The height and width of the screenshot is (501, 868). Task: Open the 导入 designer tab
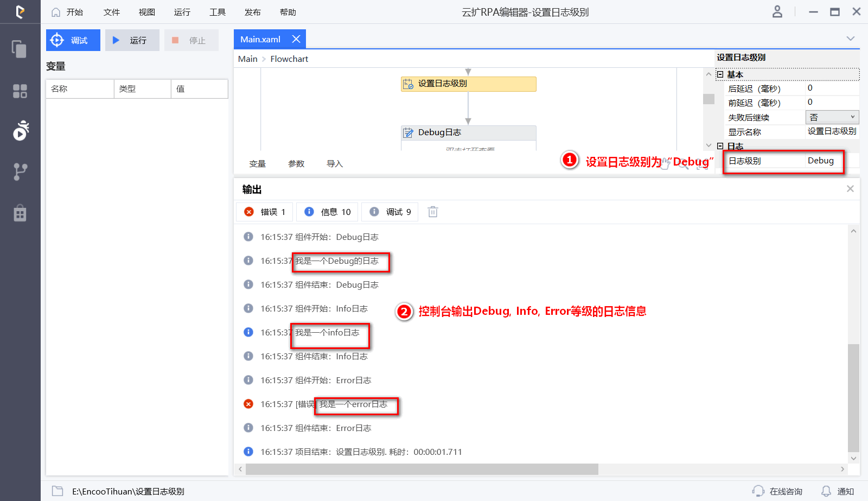[x=335, y=164]
